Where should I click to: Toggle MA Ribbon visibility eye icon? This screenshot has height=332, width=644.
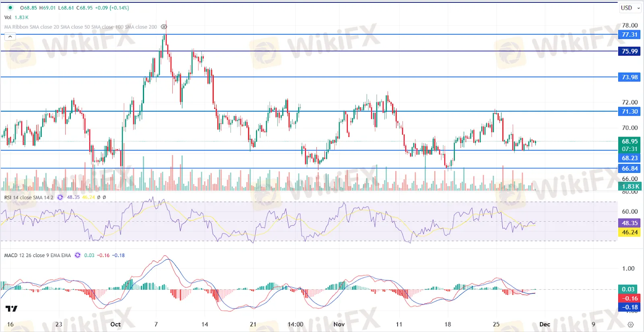164,27
